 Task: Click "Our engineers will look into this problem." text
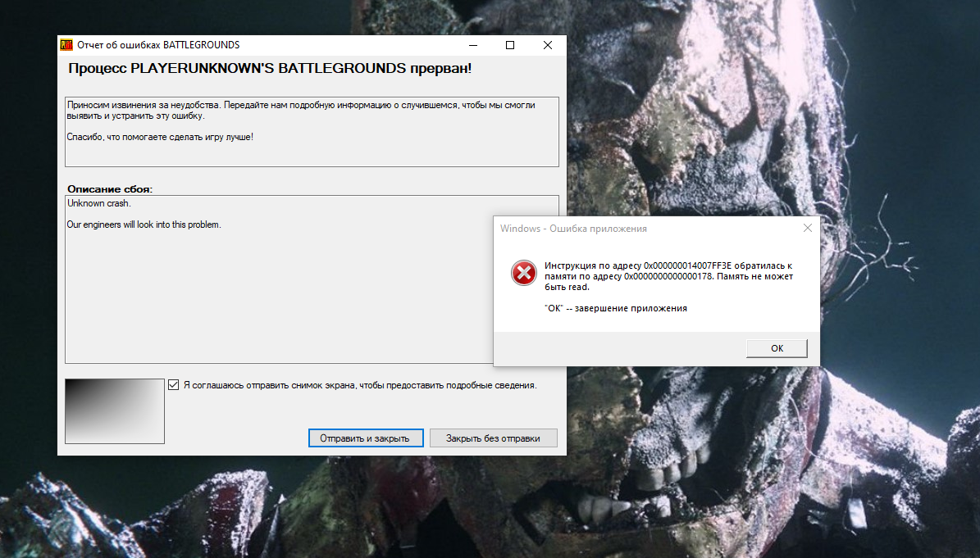point(144,225)
